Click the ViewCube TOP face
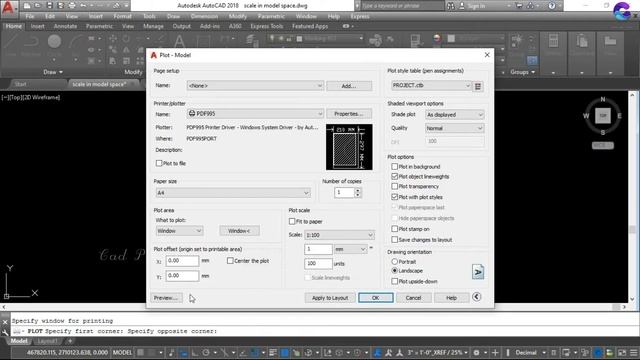The image size is (640, 360). [x=603, y=116]
